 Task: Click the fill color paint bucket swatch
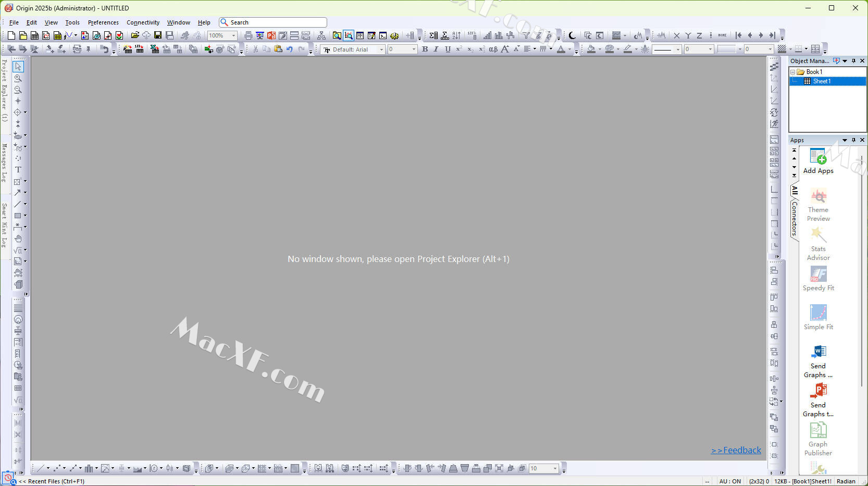(x=591, y=49)
